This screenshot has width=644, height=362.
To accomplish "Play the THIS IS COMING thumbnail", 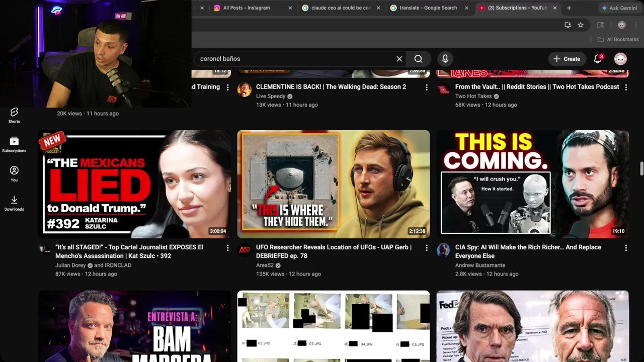I will (x=533, y=184).
